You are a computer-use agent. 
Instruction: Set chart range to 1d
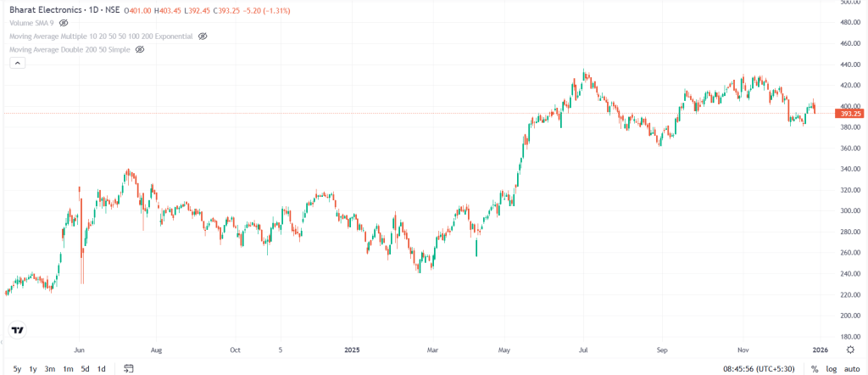click(101, 369)
